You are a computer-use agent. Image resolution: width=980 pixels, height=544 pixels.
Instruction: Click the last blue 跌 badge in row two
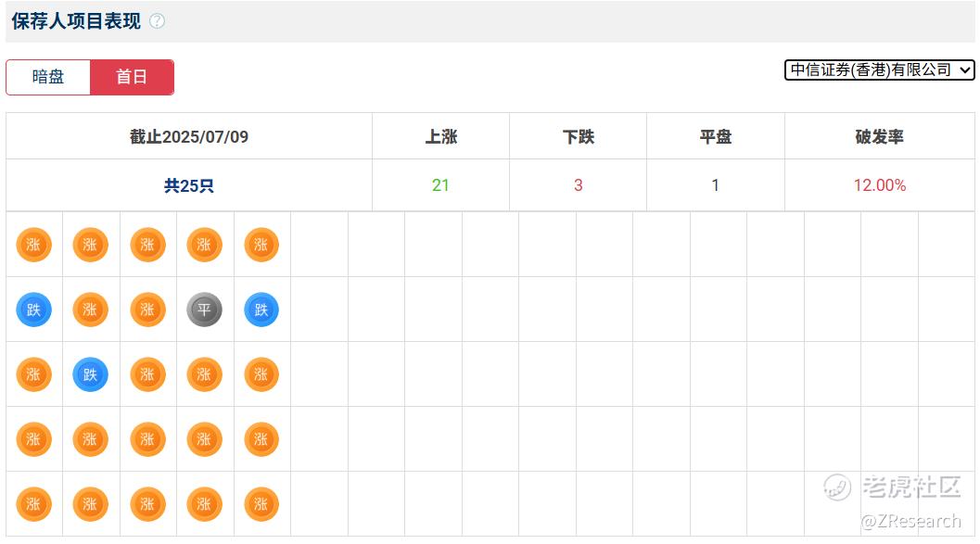261,310
